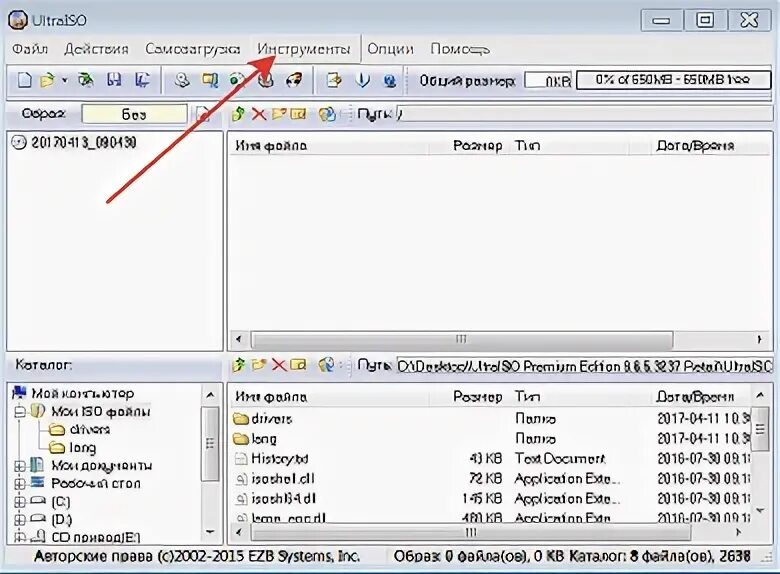This screenshot has width=780, height=574.
Task: Open the Файл menu
Action: click(x=30, y=49)
